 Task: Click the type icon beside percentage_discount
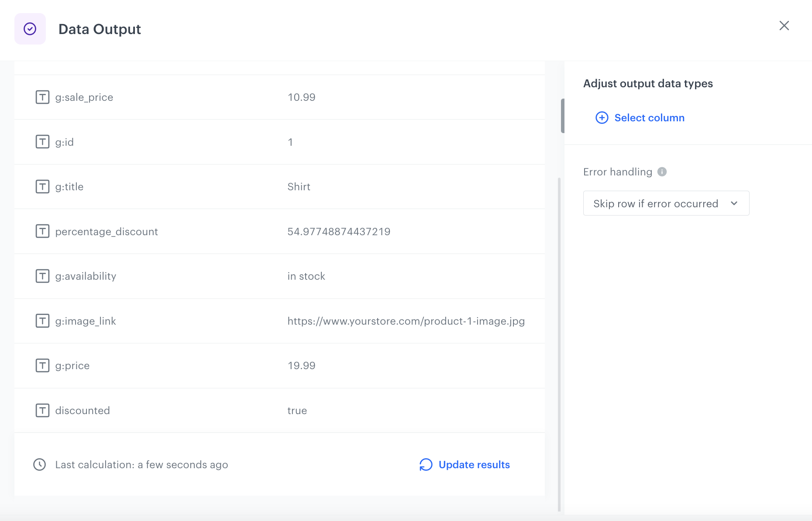[x=42, y=231]
